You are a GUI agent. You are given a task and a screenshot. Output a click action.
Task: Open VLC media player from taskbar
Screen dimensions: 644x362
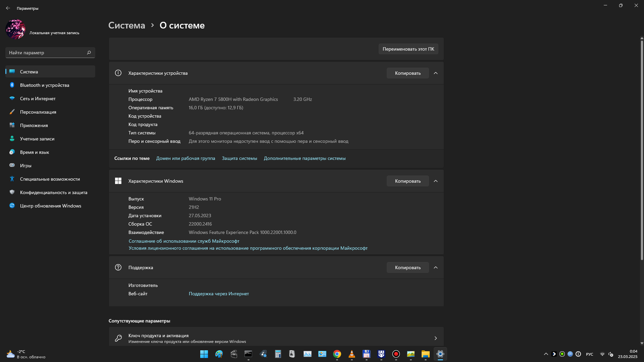352,354
